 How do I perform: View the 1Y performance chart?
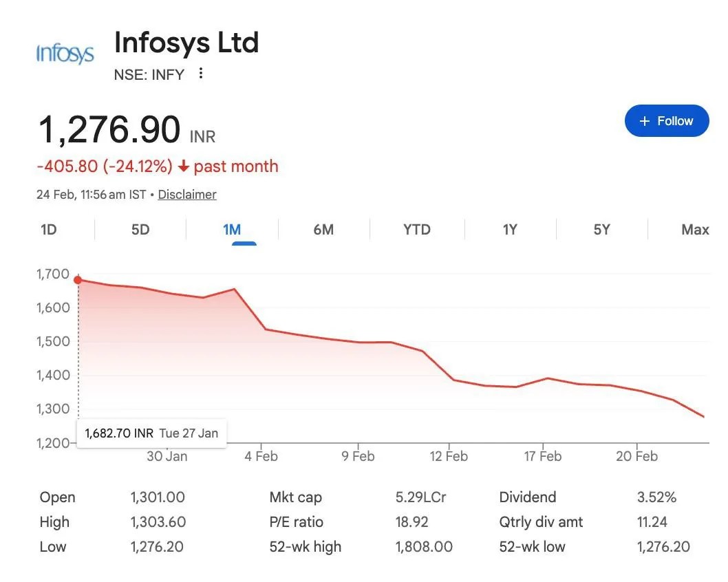click(509, 229)
